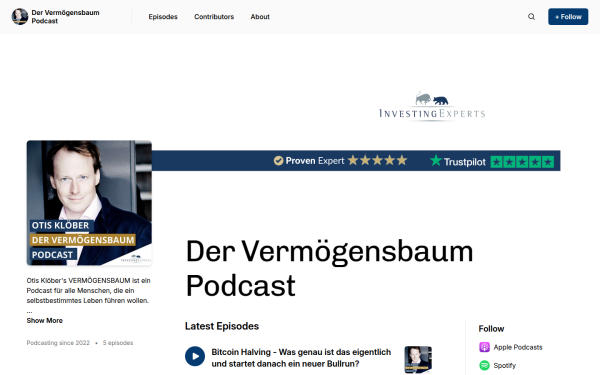
Task: Click the 'Der Vermögensbaum Podcast' header title
Action: (x=65, y=17)
